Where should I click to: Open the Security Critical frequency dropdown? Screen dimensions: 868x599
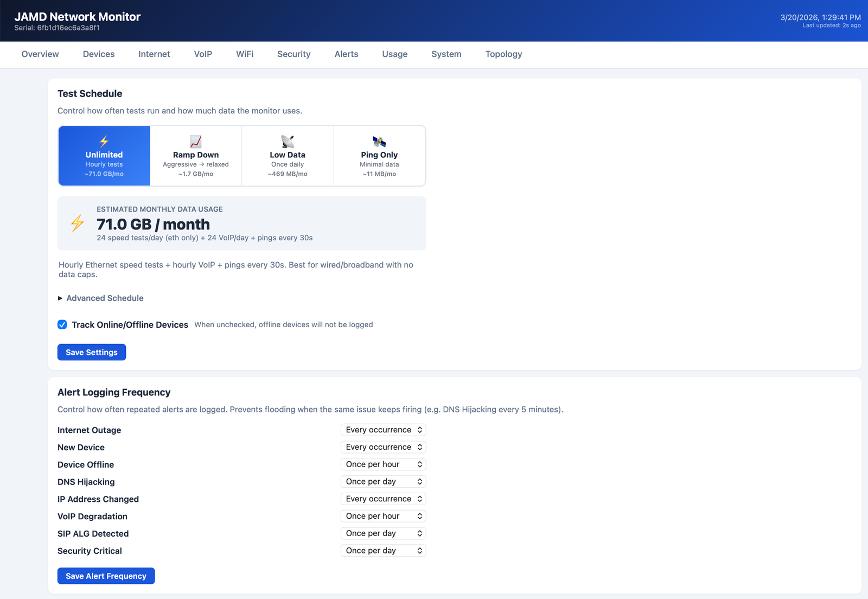[x=383, y=550]
